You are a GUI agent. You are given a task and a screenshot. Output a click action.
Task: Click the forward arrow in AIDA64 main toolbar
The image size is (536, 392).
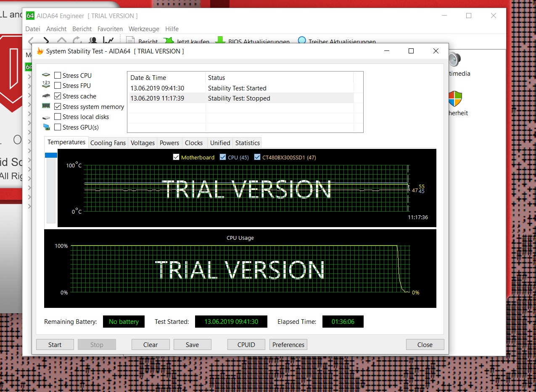46,41
